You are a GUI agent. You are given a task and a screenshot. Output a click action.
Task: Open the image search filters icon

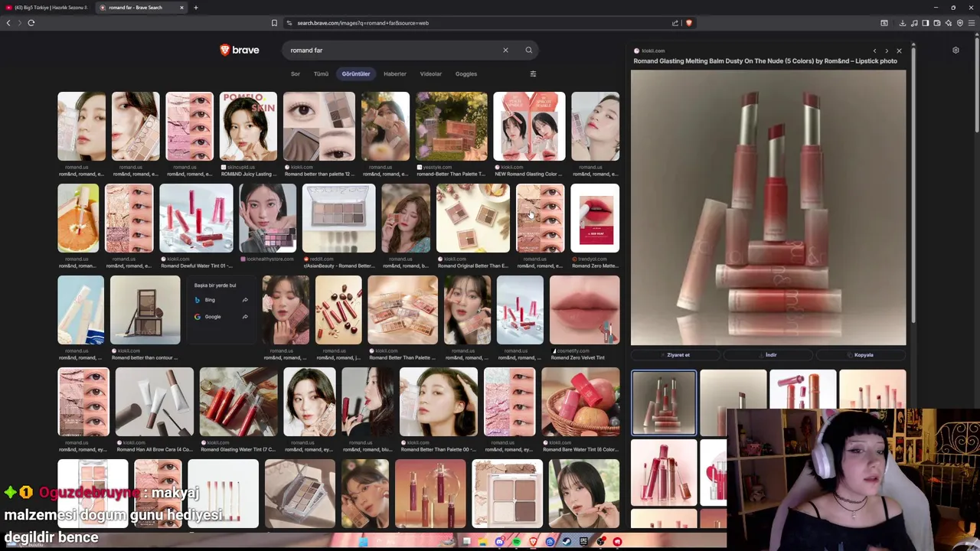tap(533, 73)
